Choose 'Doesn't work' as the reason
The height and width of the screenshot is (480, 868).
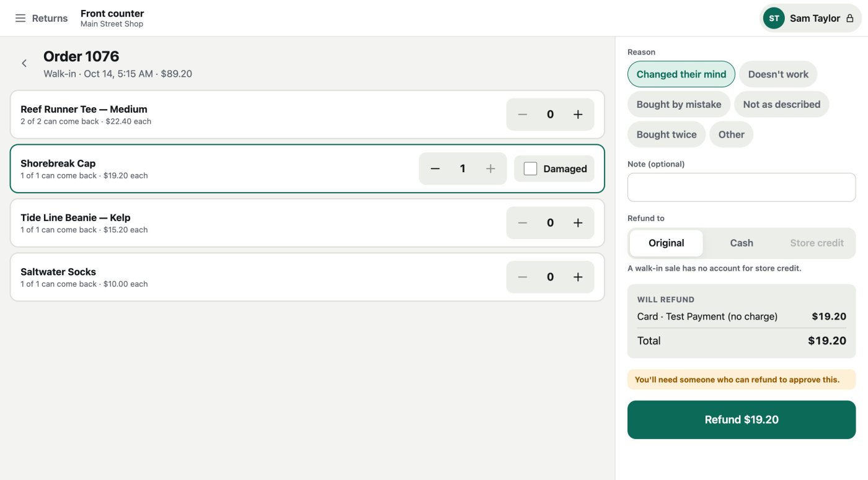click(x=778, y=74)
